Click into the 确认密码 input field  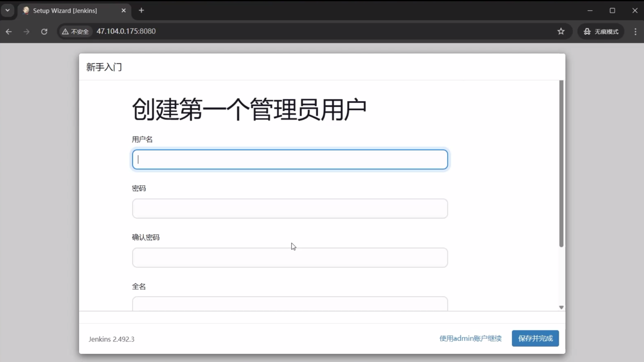coord(290,258)
